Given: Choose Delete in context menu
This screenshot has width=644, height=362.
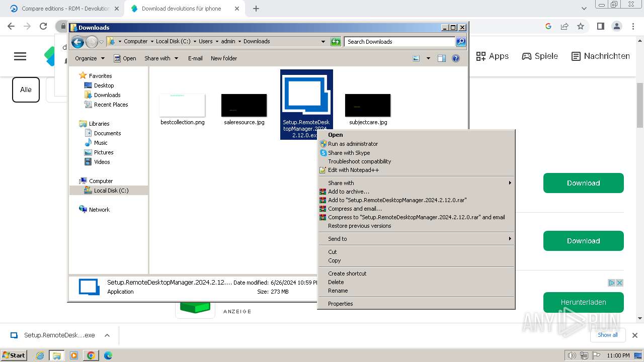Looking at the screenshot, I should click(416, 282).
